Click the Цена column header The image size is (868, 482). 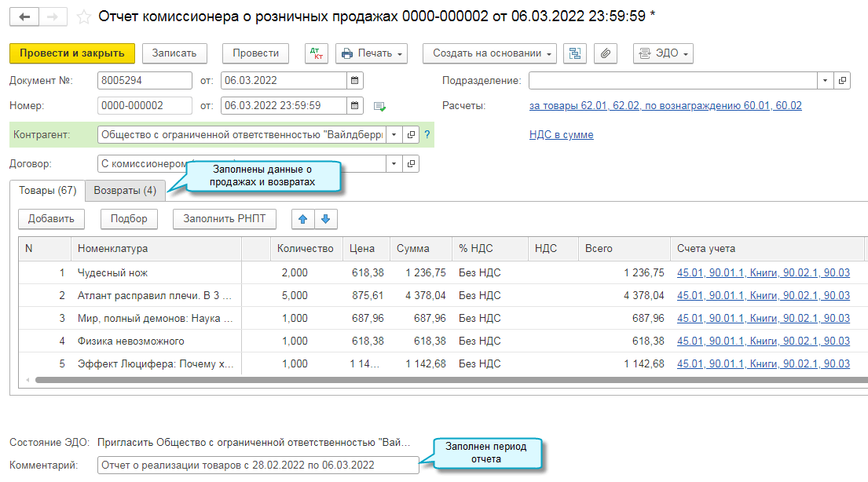367,249
